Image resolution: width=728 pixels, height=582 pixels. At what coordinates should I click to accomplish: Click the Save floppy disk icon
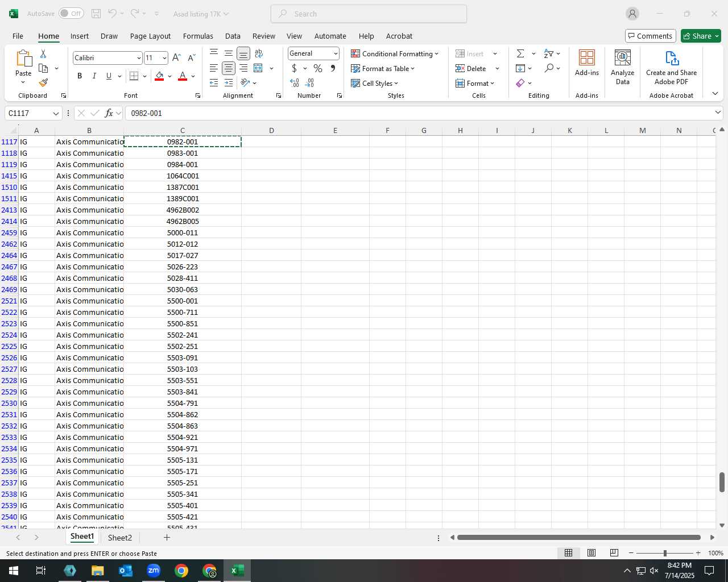click(x=96, y=14)
